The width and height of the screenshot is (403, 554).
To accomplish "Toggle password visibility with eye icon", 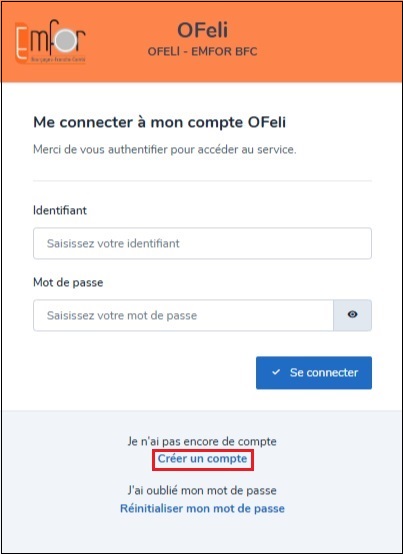I will 352,315.
